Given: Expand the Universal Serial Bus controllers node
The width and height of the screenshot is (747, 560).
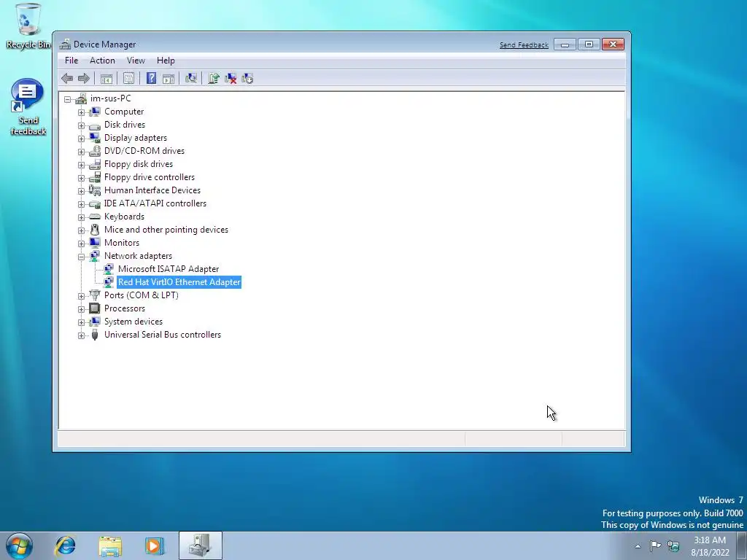Looking at the screenshot, I should (x=81, y=335).
